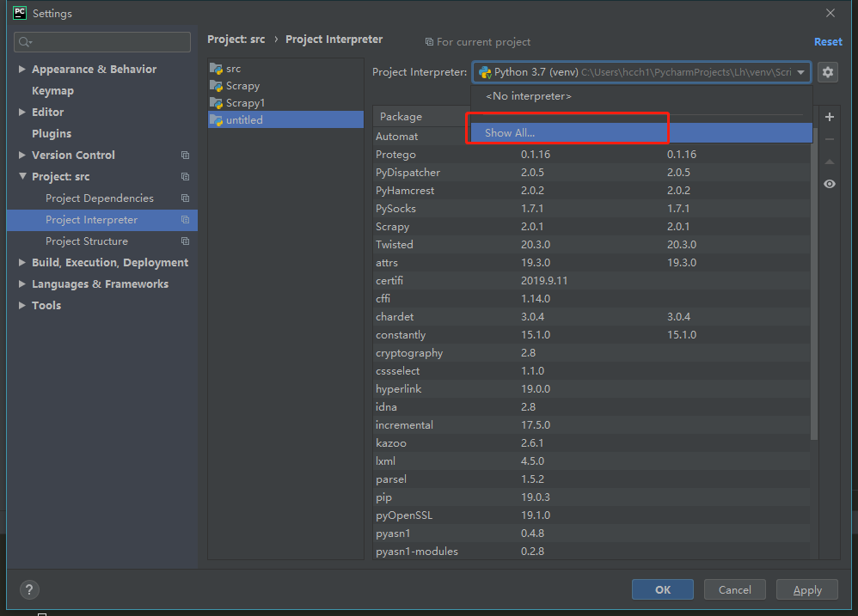The image size is (858, 616).
Task: Select the Protego package row
Action: 592,155
